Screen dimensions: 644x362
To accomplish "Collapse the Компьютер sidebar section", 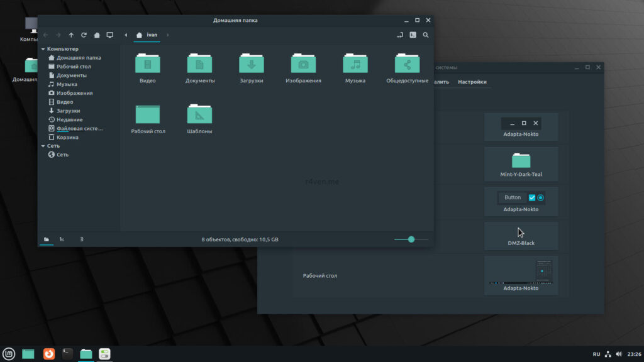I will click(43, 49).
